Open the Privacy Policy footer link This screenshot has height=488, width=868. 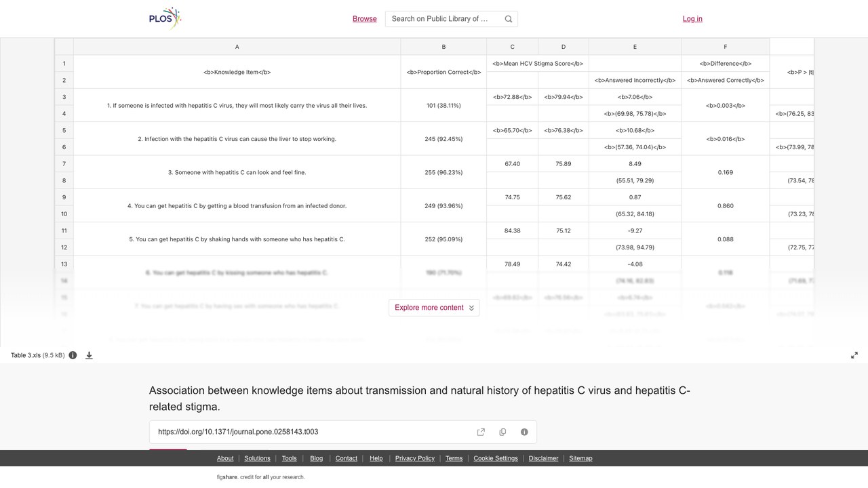415,458
